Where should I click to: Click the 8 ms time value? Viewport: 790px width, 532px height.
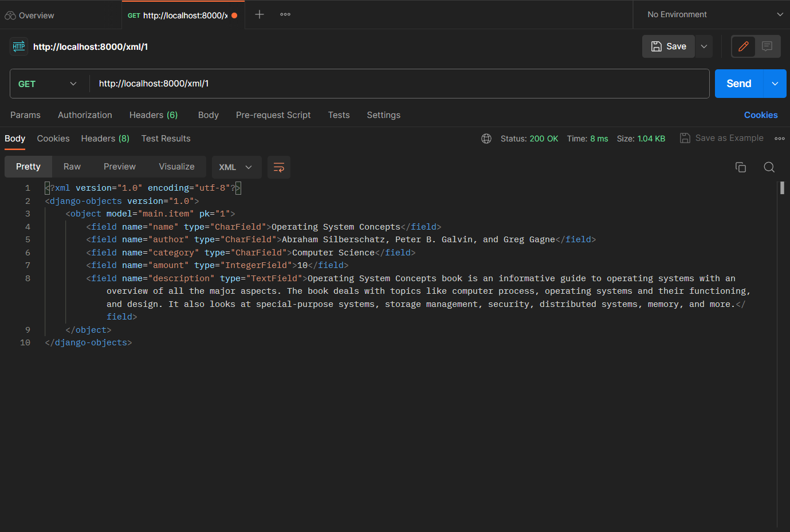click(599, 139)
